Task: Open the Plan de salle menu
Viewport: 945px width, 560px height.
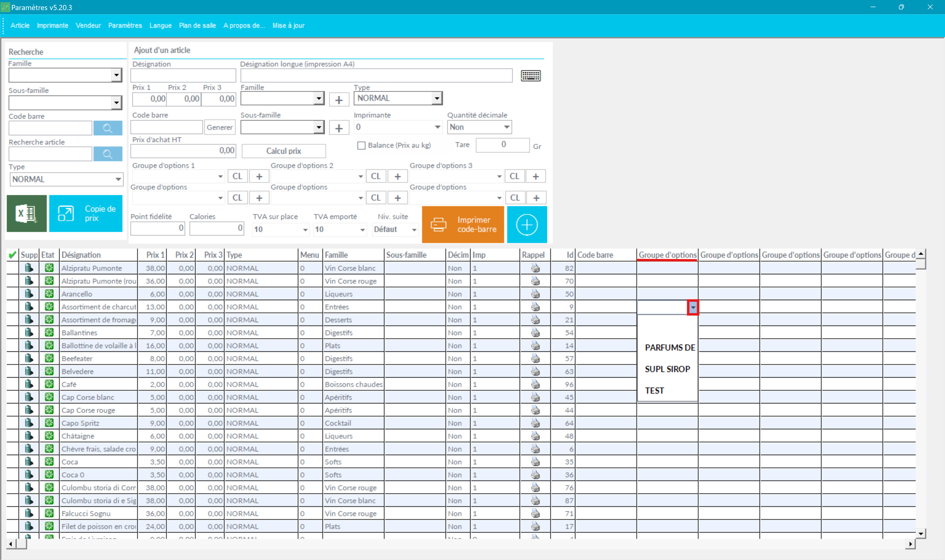Action: click(197, 25)
